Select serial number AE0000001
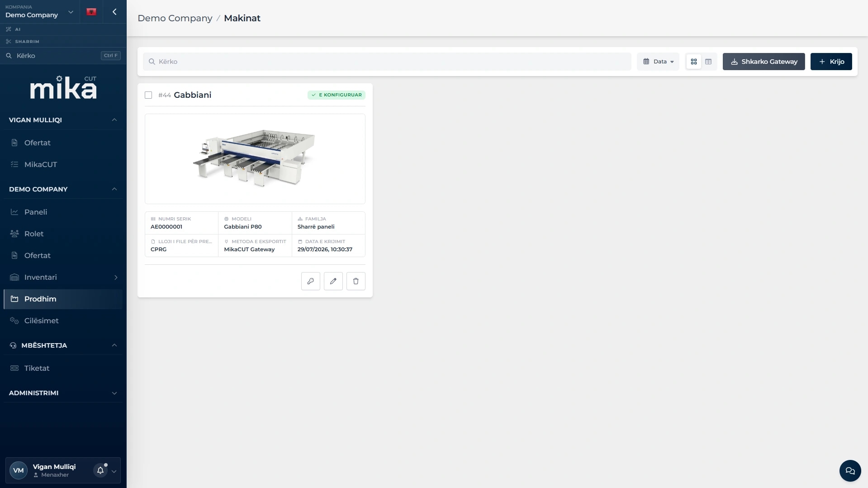This screenshot has height=488, width=868. pos(166,227)
